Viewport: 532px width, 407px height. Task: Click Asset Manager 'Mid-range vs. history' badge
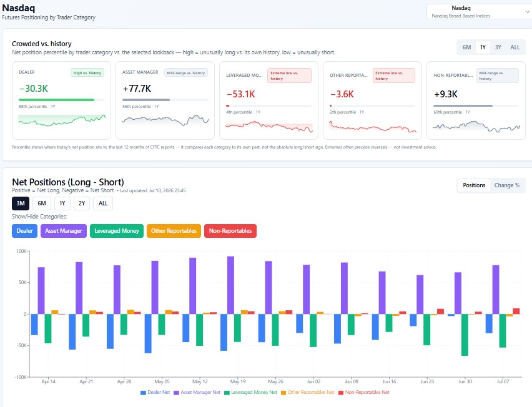point(186,72)
